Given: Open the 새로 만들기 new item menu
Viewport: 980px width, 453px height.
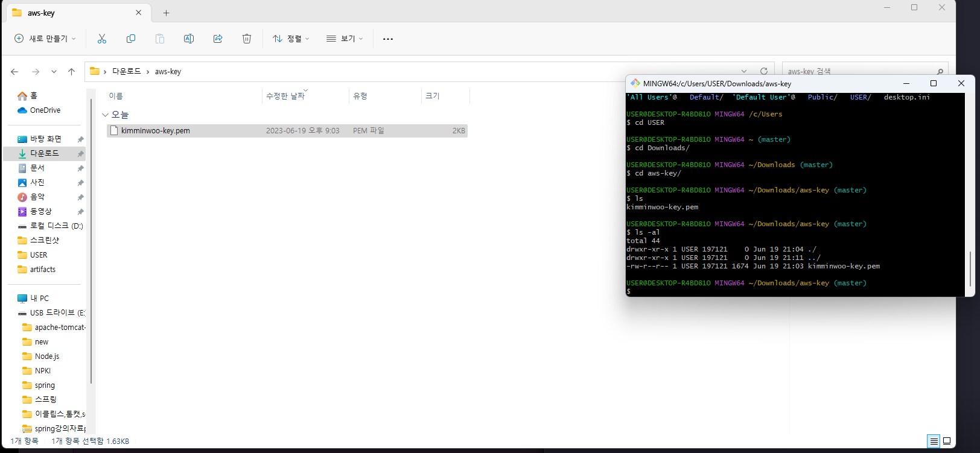Looking at the screenshot, I should tap(45, 39).
